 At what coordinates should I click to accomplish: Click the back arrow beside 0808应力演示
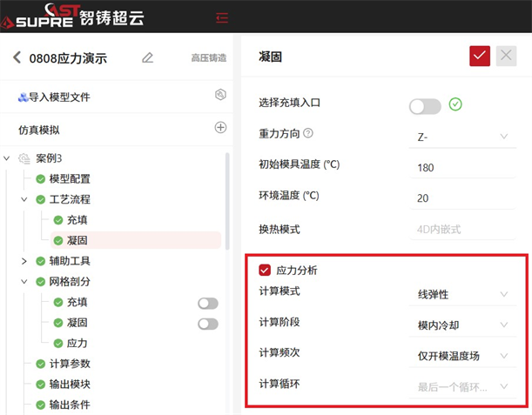click(17, 57)
